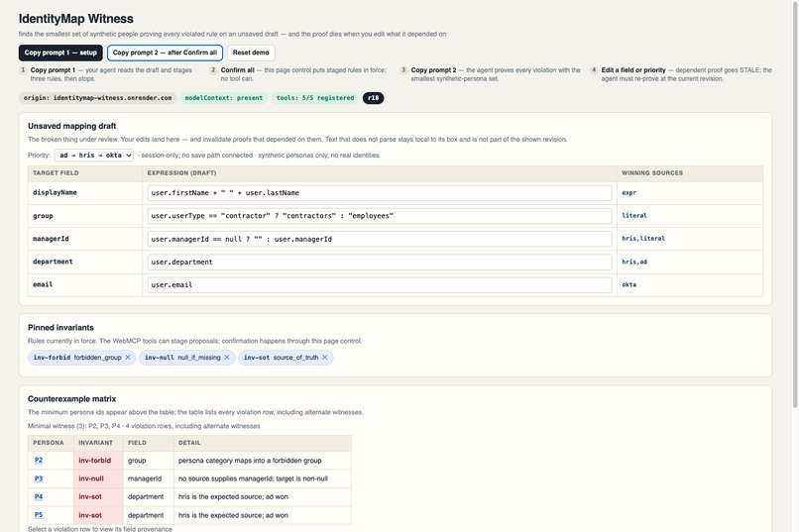799x532 pixels.
Task: Edit the group expression field
Action: (x=380, y=216)
